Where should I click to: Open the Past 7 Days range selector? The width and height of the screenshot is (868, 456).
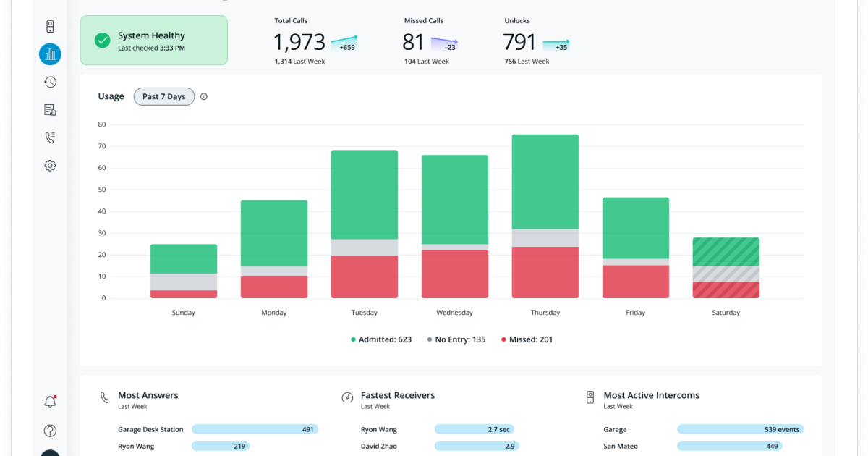(164, 96)
